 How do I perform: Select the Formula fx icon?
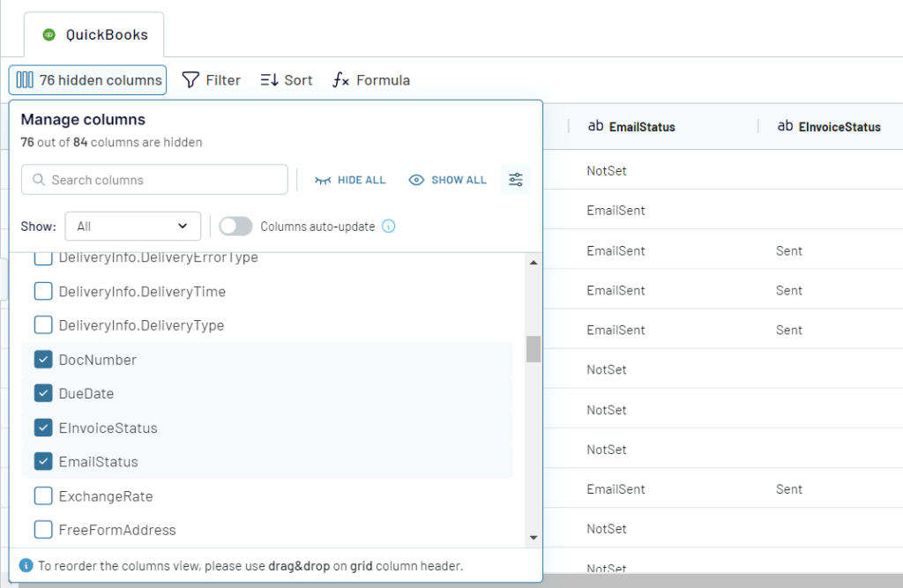point(342,79)
